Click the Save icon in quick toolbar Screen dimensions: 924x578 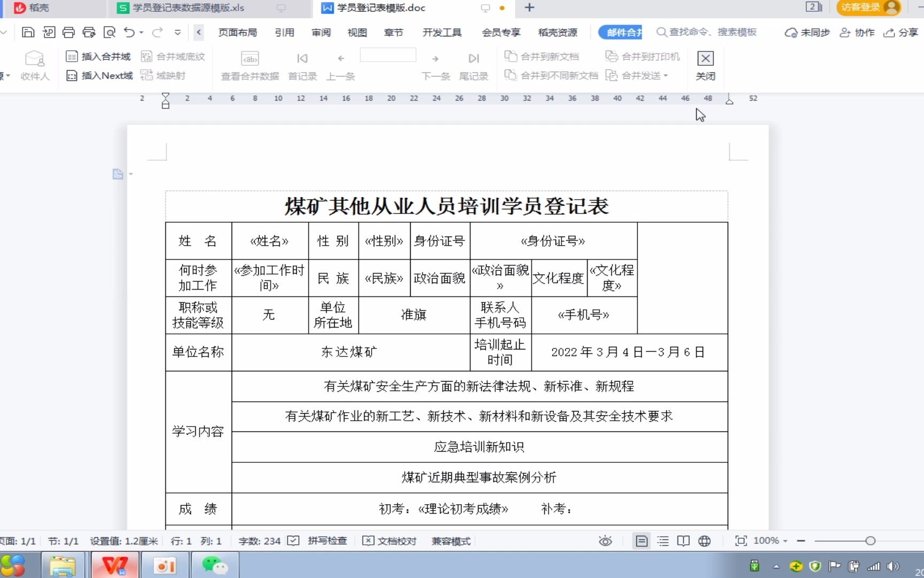pyautogui.click(x=28, y=32)
